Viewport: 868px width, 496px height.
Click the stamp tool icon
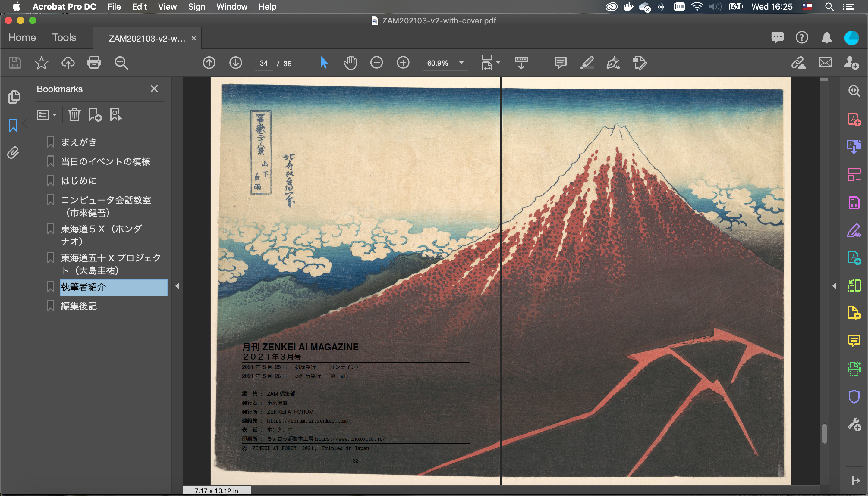click(x=640, y=63)
